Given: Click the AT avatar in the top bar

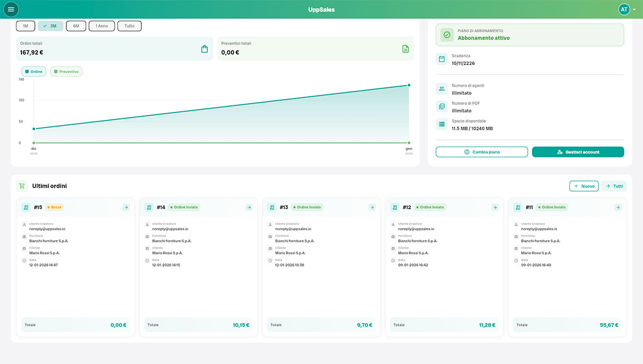Looking at the screenshot, I should tap(624, 9).
